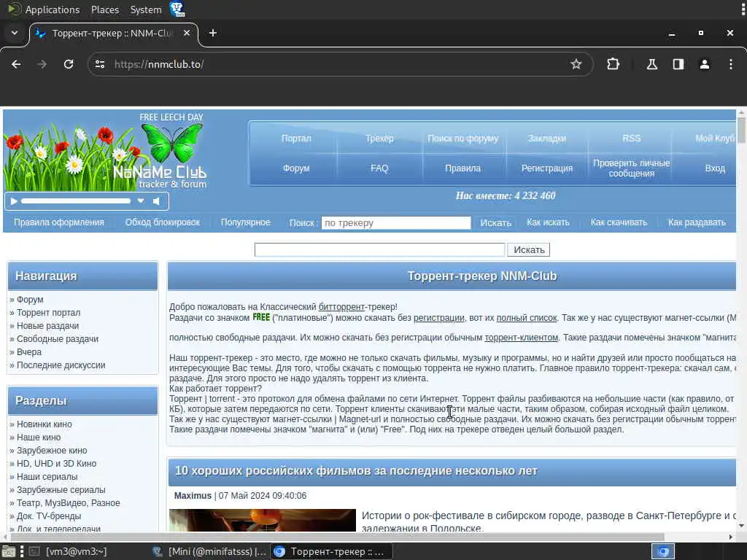747x560 pixels.
Task: Toggle the browser side panel icon
Action: pyautogui.click(x=678, y=64)
